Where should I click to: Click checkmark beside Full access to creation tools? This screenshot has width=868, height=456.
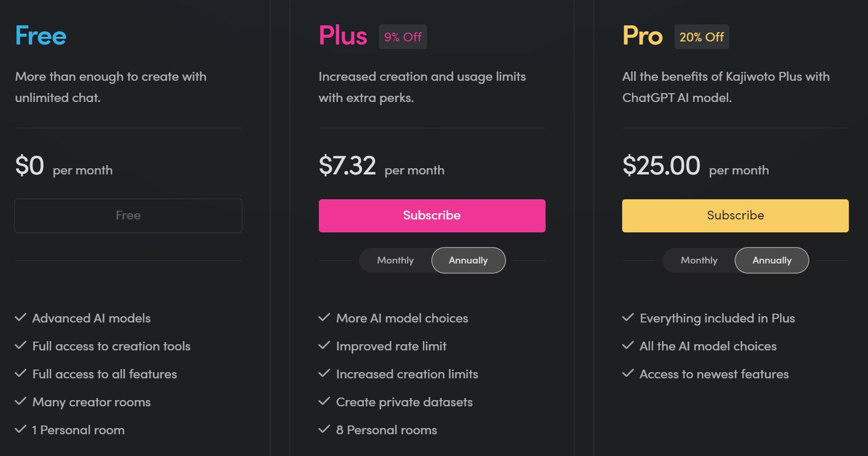coord(21,345)
